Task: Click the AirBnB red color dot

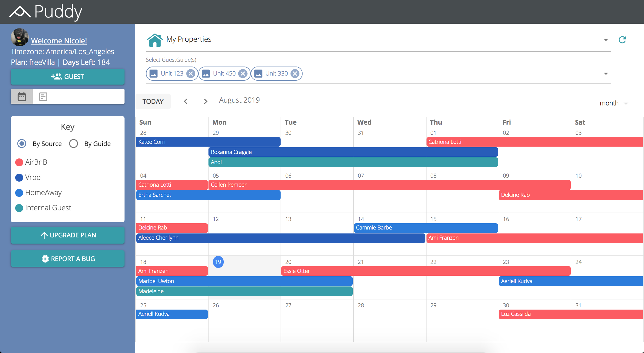Action: [x=19, y=162]
